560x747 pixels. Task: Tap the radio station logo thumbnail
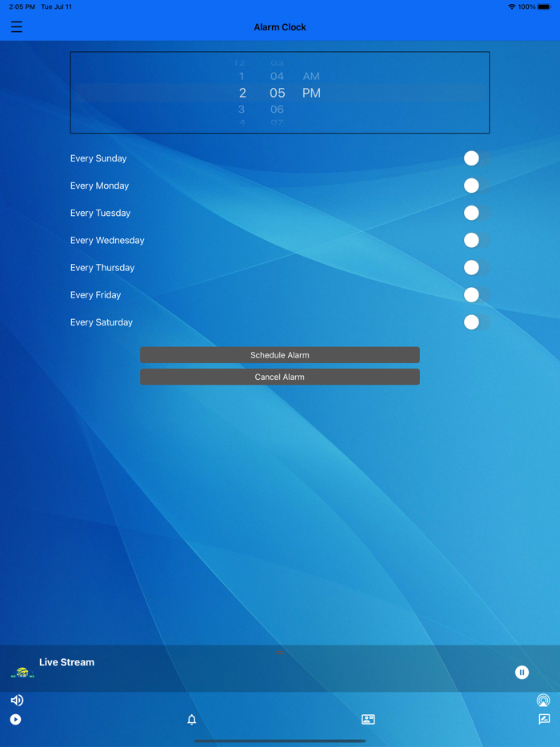22,672
